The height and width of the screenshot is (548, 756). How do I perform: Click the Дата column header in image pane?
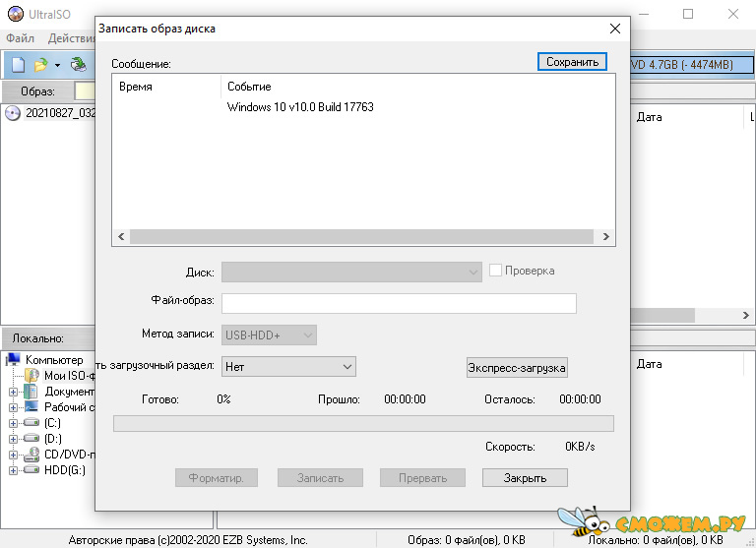(x=649, y=117)
